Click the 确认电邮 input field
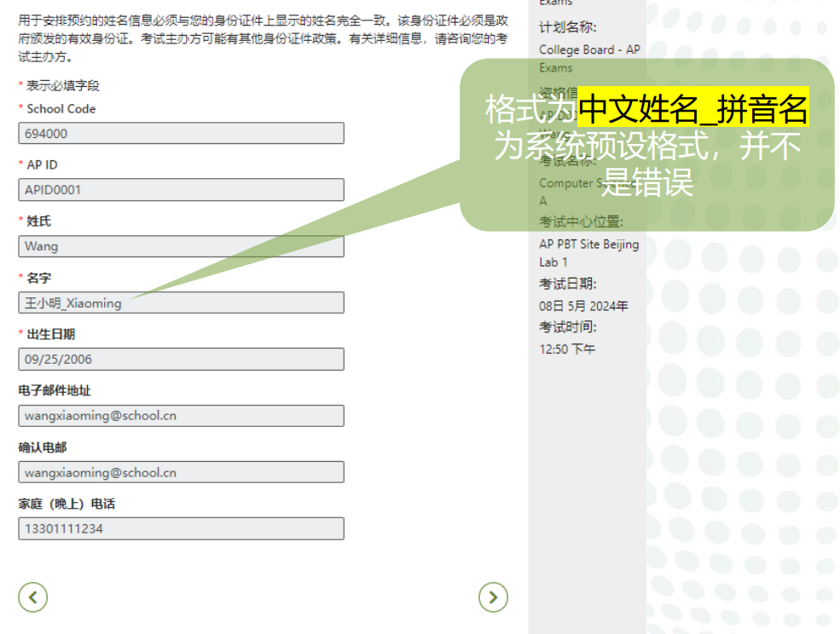Screen dimensions: 840x634 [181, 472]
